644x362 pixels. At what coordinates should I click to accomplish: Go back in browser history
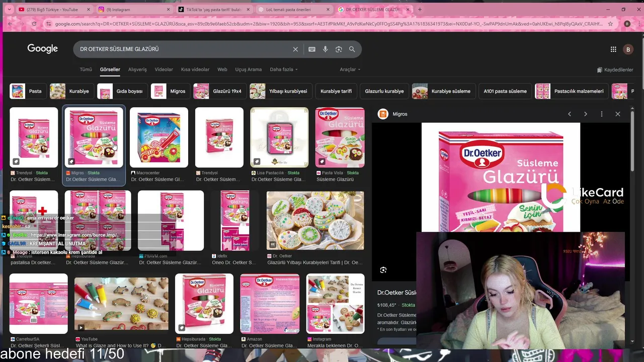pyautogui.click(x=10, y=24)
